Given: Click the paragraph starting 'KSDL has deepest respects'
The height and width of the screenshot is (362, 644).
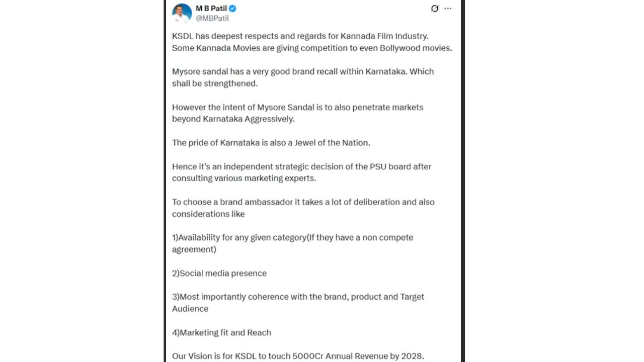Looking at the screenshot, I should pyautogui.click(x=300, y=36).
